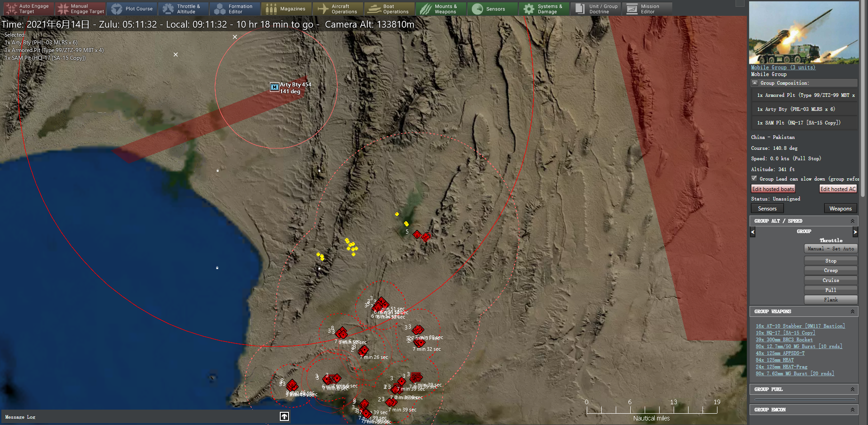Set throttle to Manual - Set Auto
This screenshot has width=868, height=425.
coord(831,248)
